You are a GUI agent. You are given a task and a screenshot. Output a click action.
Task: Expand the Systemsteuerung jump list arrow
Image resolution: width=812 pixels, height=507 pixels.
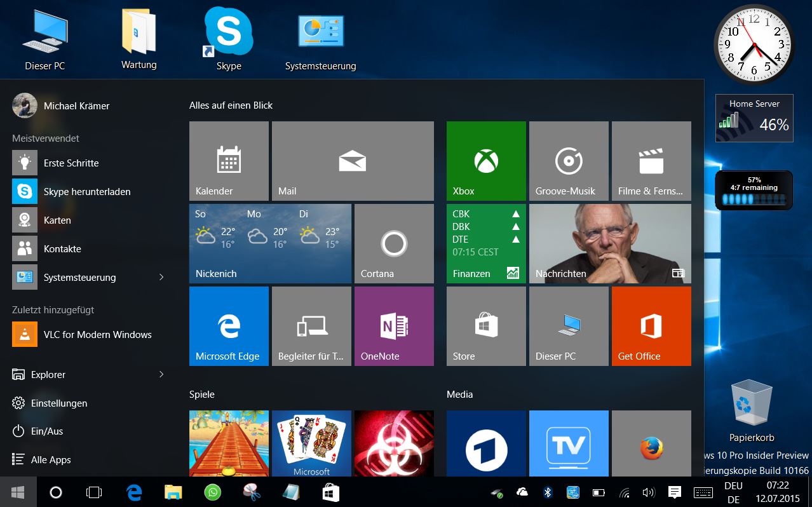(161, 277)
